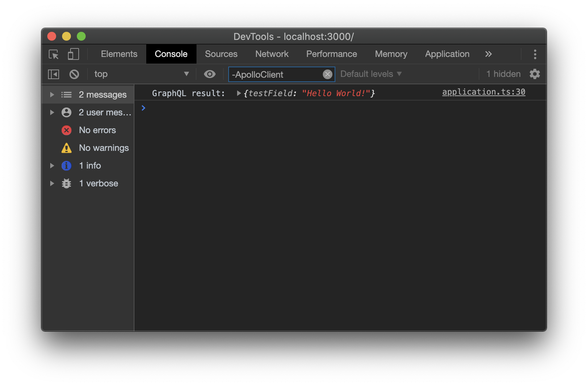Viewport: 588px width, 386px height.
Task: Toggle the device toolbar icon
Action: pyautogui.click(x=73, y=54)
